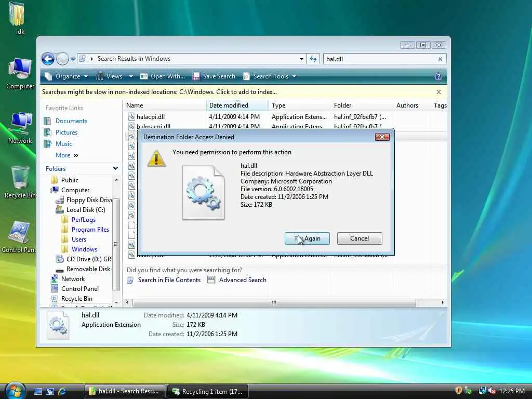Refresh the search results
Viewport: 532px width, 399px height.
313,59
